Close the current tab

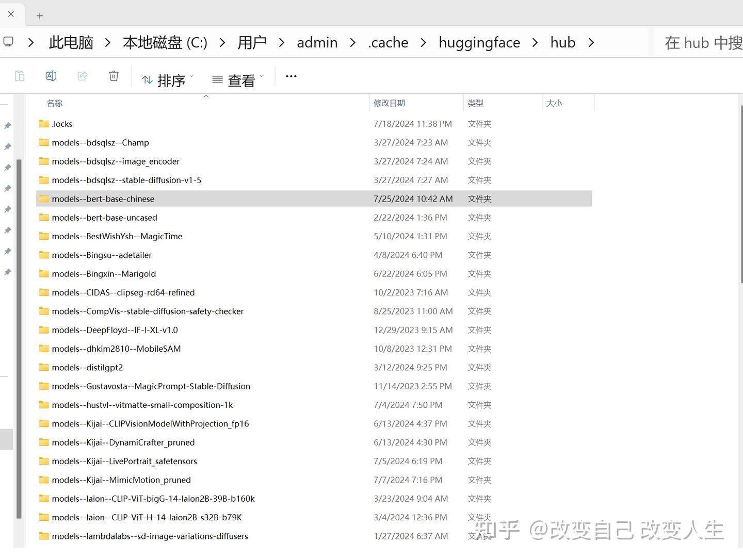click(x=11, y=14)
